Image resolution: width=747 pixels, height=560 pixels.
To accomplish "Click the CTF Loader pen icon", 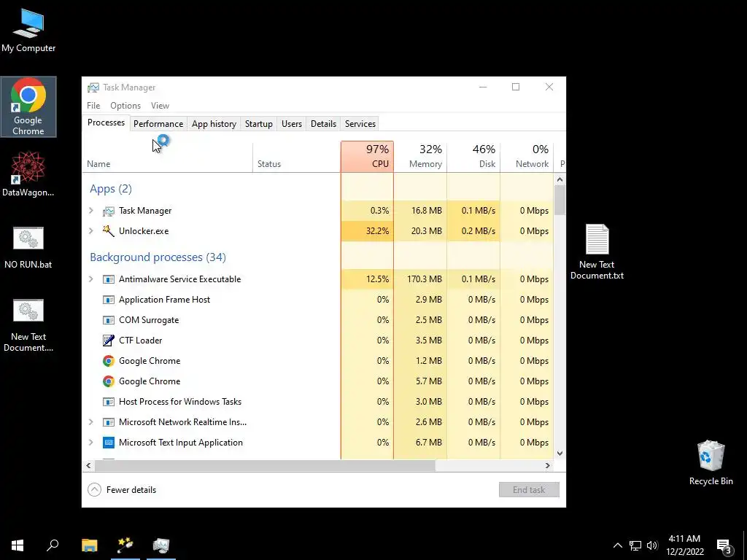I will (x=109, y=340).
